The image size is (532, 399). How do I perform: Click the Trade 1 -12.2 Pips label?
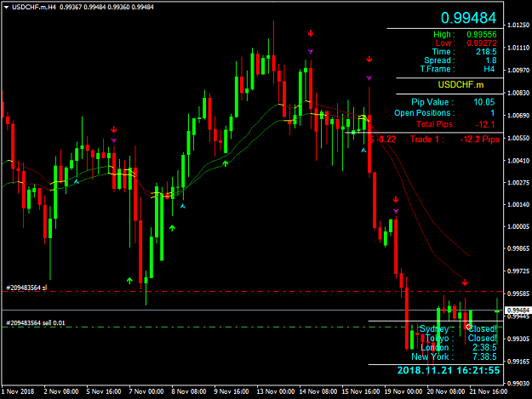(455, 140)
